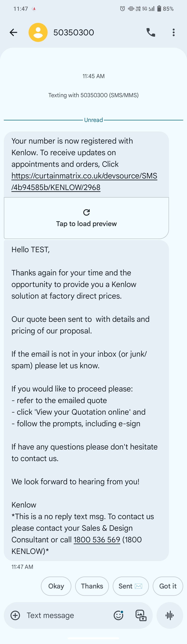Open the emoji picker

[x=118, y=615]
